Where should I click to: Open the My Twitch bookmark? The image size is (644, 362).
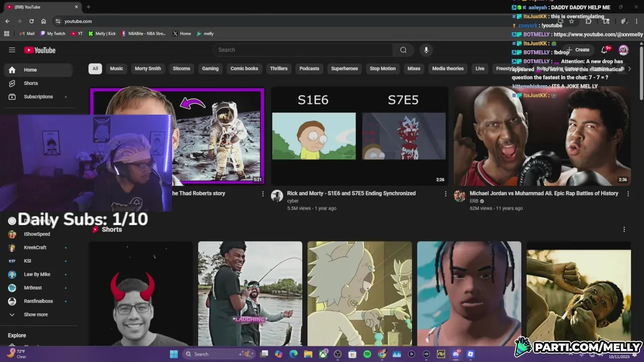coord(53,34)
